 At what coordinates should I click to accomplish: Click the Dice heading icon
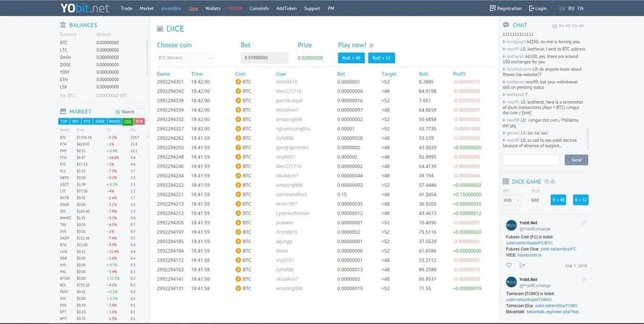pos(160,29)
